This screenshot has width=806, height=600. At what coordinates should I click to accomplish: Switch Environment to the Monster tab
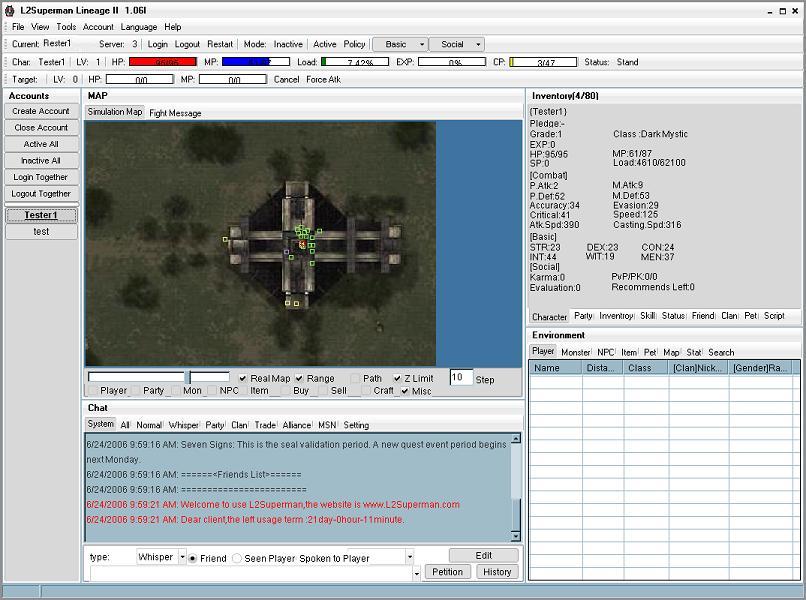pos(576,352)
